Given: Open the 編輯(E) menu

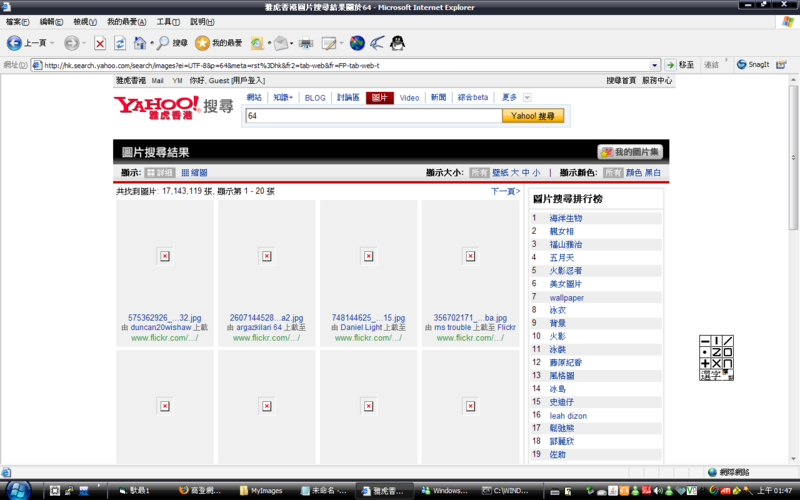Looking at the screenshot, I should pyautogui.click(x=51, y=22).
